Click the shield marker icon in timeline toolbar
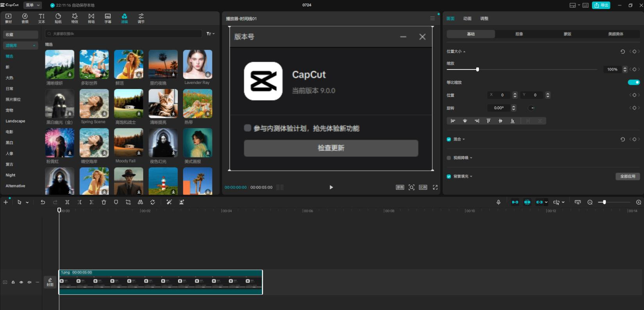Image resolution: width=644 pixels, height=310 pixels. pyautogui.click(x=116, y=202)
